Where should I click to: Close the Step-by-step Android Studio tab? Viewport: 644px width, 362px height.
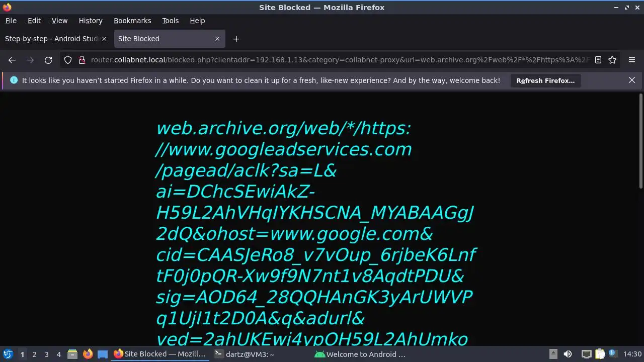point(104,39)
